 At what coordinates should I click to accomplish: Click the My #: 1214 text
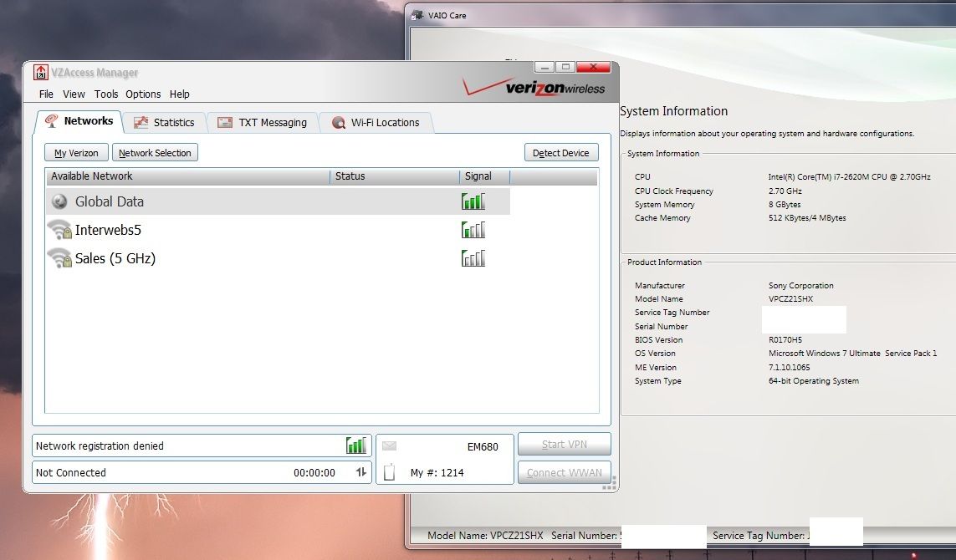pyautogui.click(x=437, y=473)
